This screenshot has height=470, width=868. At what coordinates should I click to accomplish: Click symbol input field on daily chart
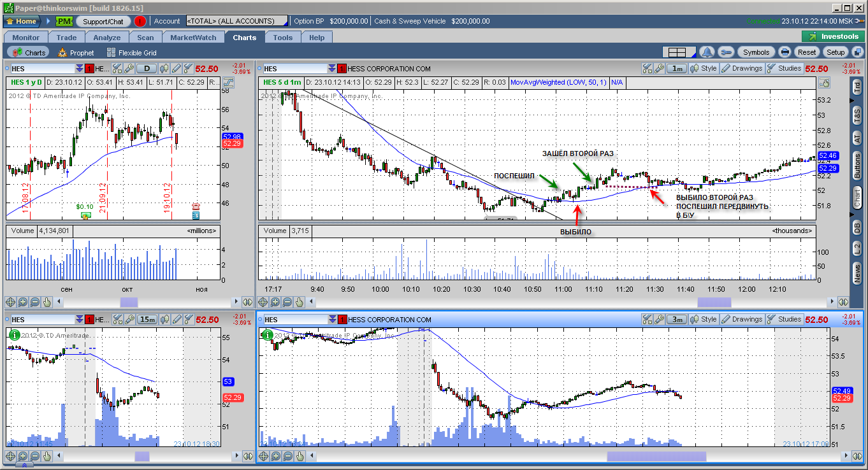42,69
